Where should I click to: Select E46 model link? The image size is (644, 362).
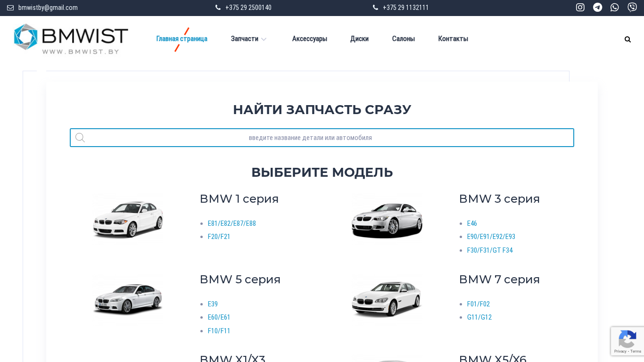[472, 223]
